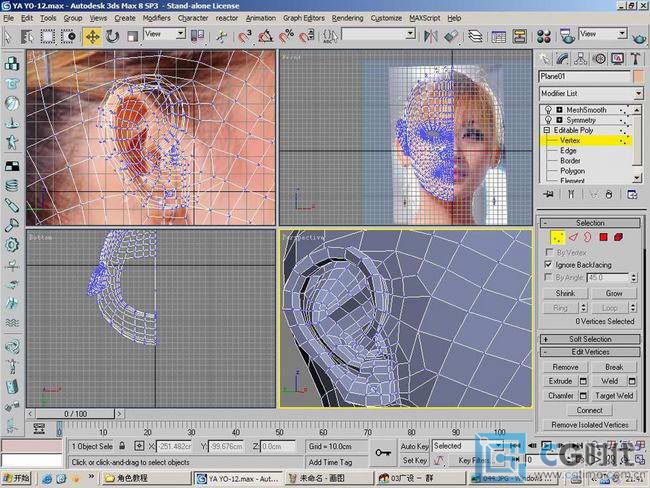Collapse the Editable Poly stack entry
Image resolution: width=650 pixels, height=488 pixels.
pyautogui.click(x=547, y=130)
